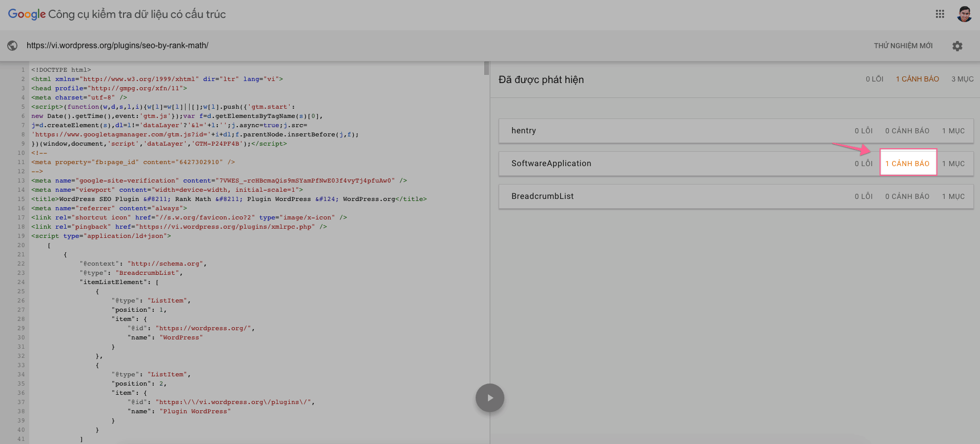Click highlighted 1 CẢNH BÁO in SoftwareApplication
Screen dimensions: 980x444
[x=907, y=164]
